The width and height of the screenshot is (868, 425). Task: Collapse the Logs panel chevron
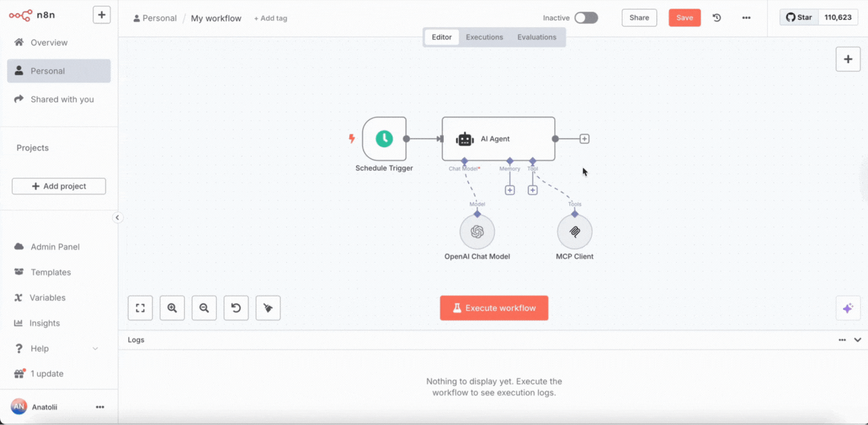point(858,340)
